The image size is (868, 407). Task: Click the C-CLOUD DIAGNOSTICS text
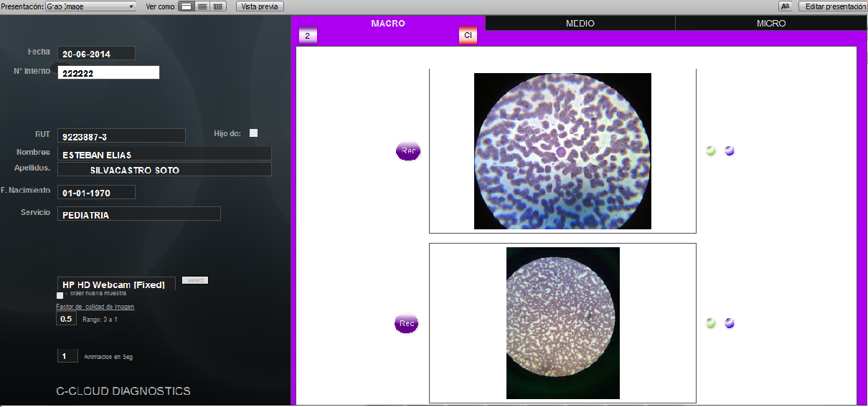point(123,391)
